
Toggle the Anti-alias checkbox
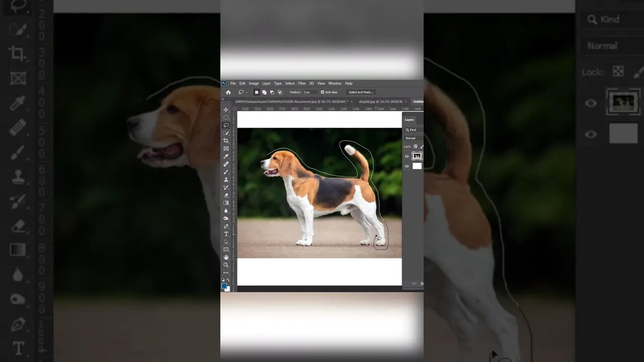[323, 93]
